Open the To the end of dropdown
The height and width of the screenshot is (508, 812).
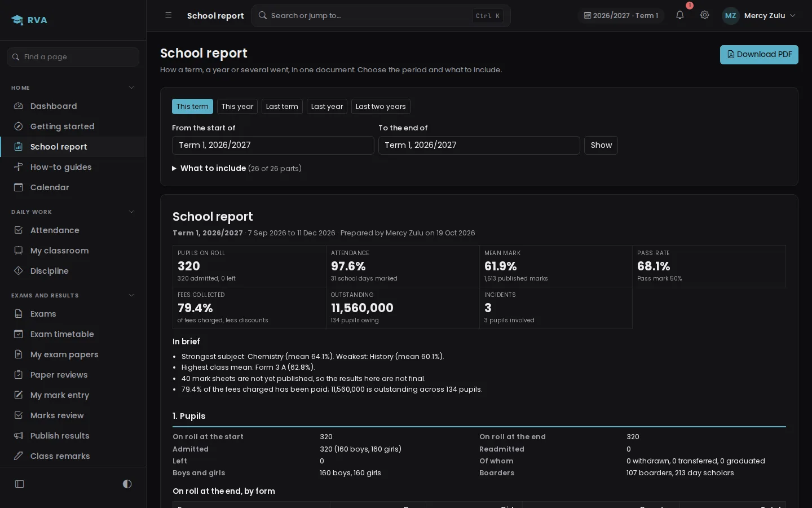479,145
